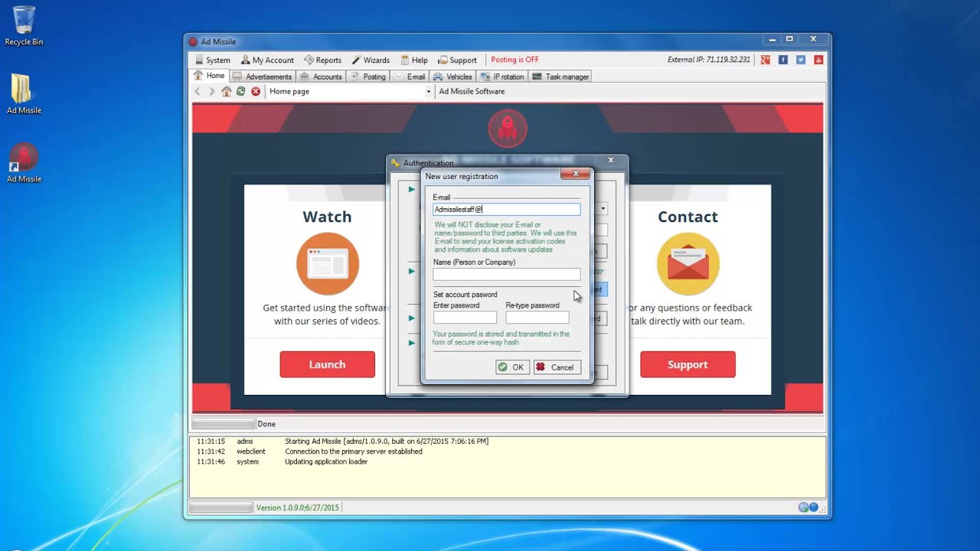Click the Name (Person or Company) field

[507, 274]
